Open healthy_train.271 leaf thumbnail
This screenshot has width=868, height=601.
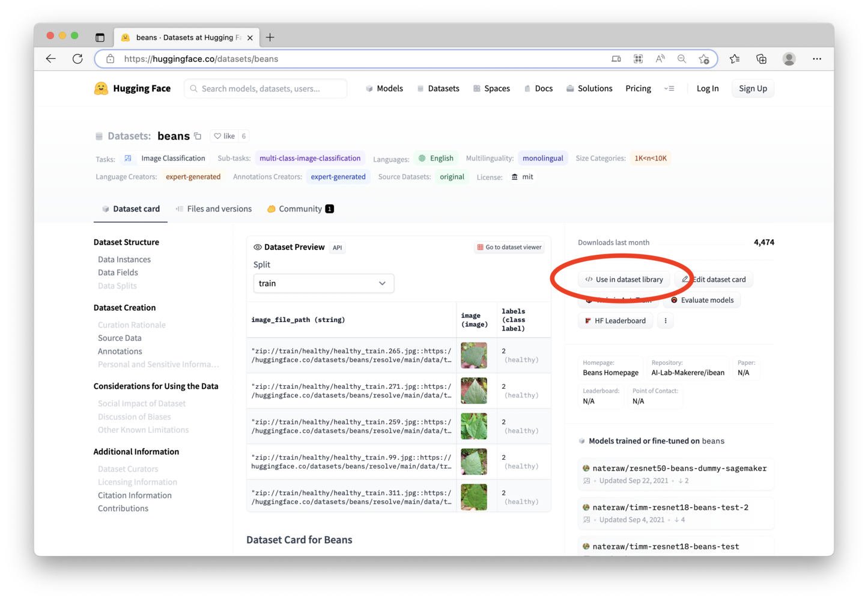pyautogui.click(x=474, y=391)
